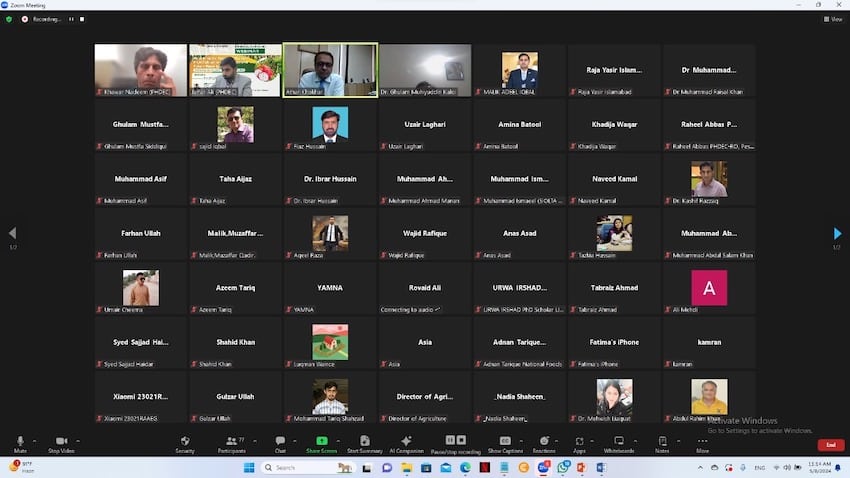Toggle Stop Video camera button
This screenshot has height=478, width=850.
[x=61, y=443]
